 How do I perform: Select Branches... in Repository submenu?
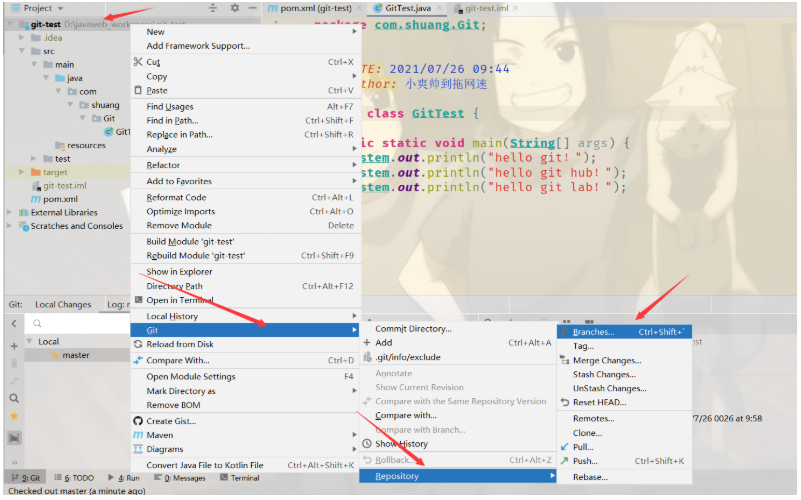tap(624, 332)
